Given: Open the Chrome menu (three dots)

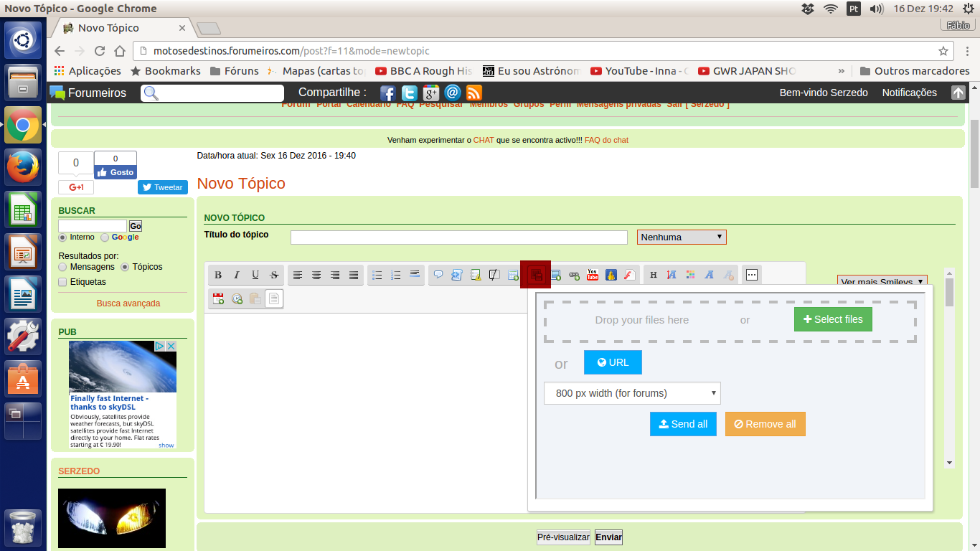Looking at the screenshot, I should [x=966, y=51].
